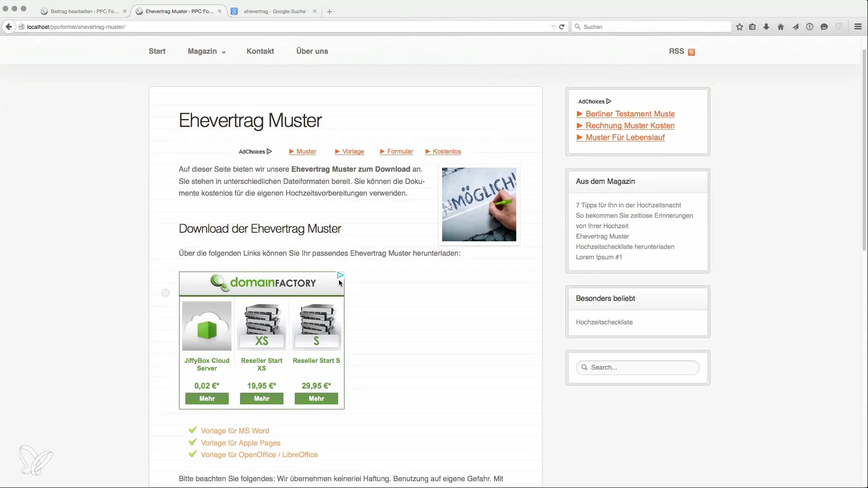Close the 'Ehevertrag Muster' tab

(x=220, y=11)
